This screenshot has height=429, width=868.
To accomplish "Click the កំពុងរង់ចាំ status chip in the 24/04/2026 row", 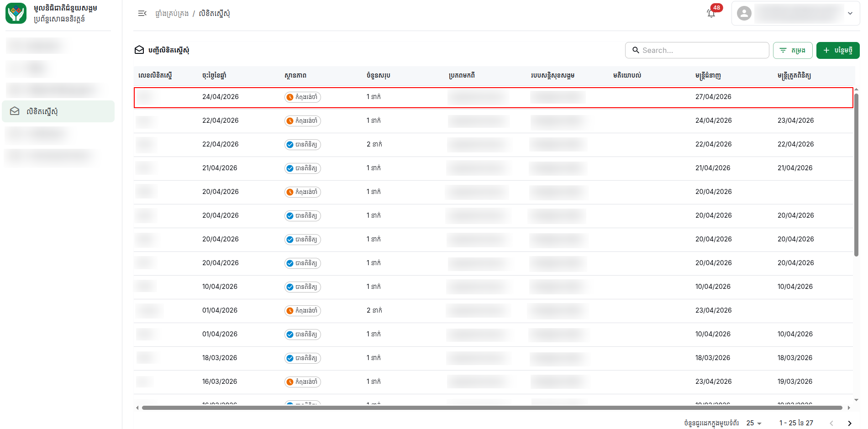I will click(x=303, y=97).
